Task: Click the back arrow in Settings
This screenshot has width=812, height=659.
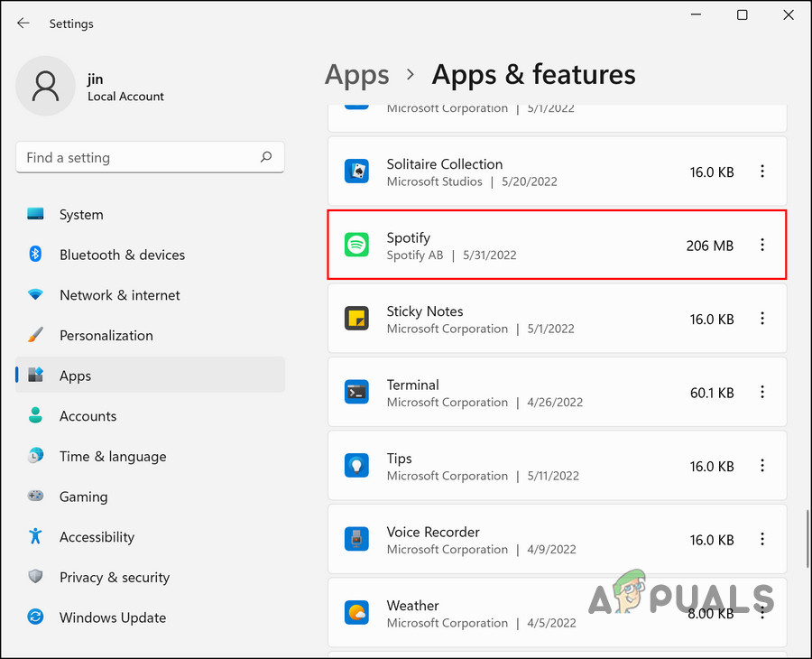Action: 23,23
